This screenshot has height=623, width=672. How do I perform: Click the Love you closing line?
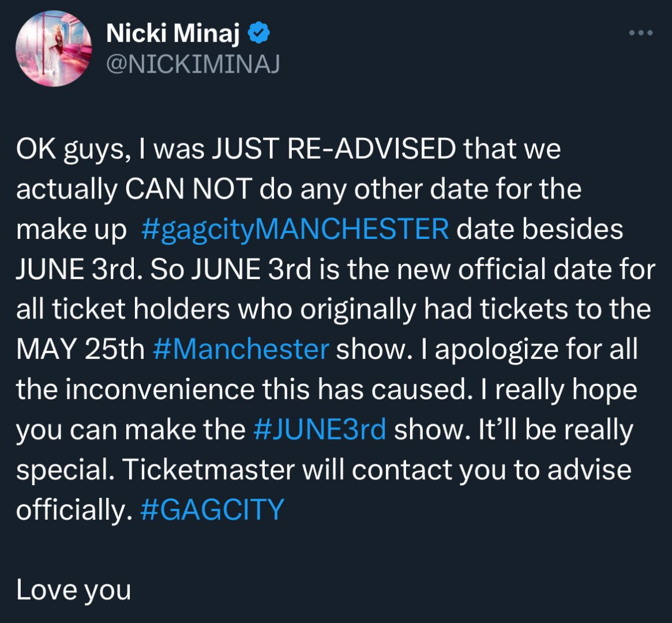pyautogui.click(x=73, y=590)
